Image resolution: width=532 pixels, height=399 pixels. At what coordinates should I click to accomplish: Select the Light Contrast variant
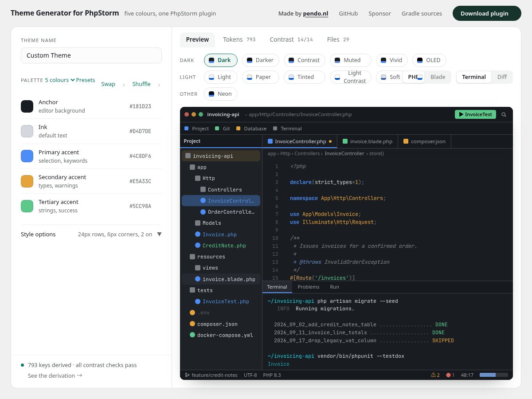coord(351,77)
